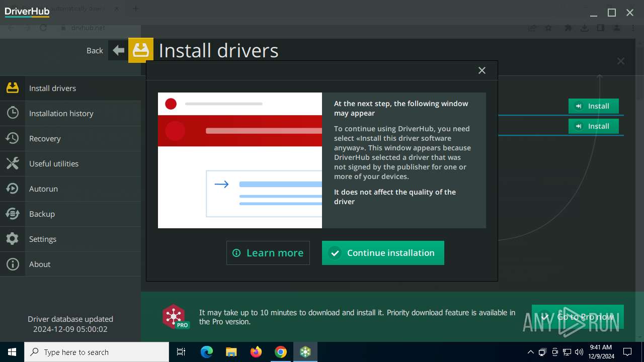Click the About info icon
Image resolution: width=644 pixels, height=362 pixels.
13,264
